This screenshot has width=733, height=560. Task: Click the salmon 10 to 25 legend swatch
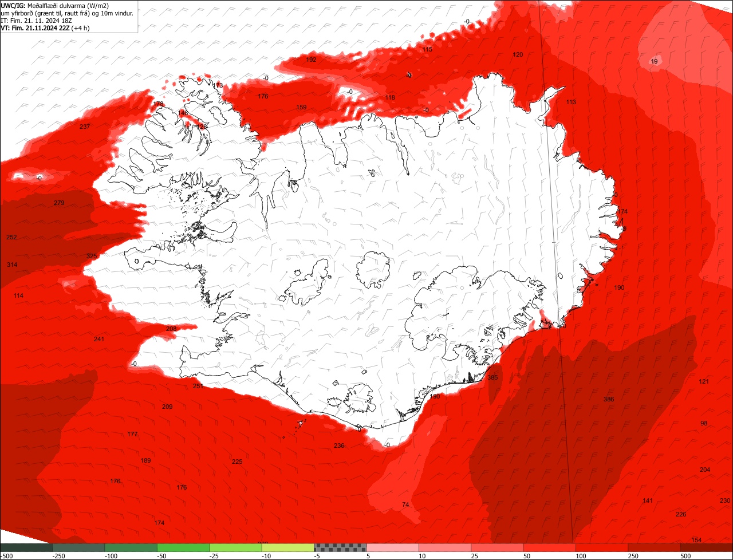(x=445, y=547)
